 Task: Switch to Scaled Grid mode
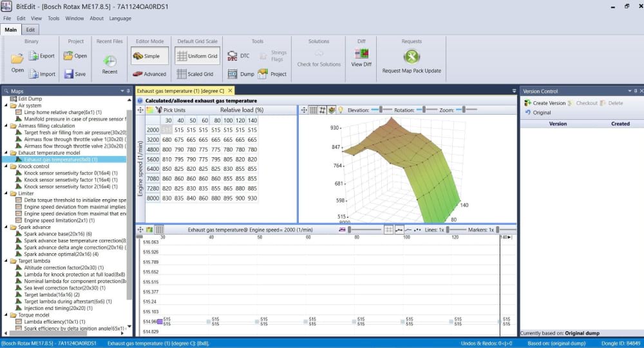(195, 74)
